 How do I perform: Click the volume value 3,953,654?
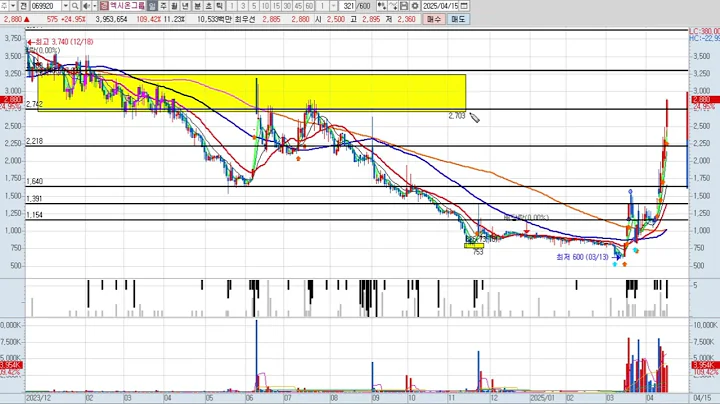pos(112,19)
